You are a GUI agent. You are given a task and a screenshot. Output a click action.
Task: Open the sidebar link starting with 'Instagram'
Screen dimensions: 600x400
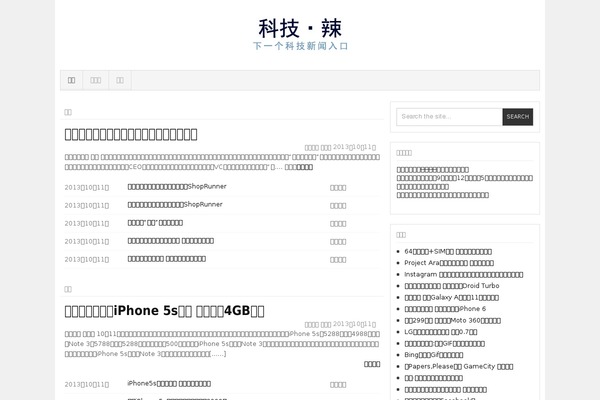click(x=463, y=274)
